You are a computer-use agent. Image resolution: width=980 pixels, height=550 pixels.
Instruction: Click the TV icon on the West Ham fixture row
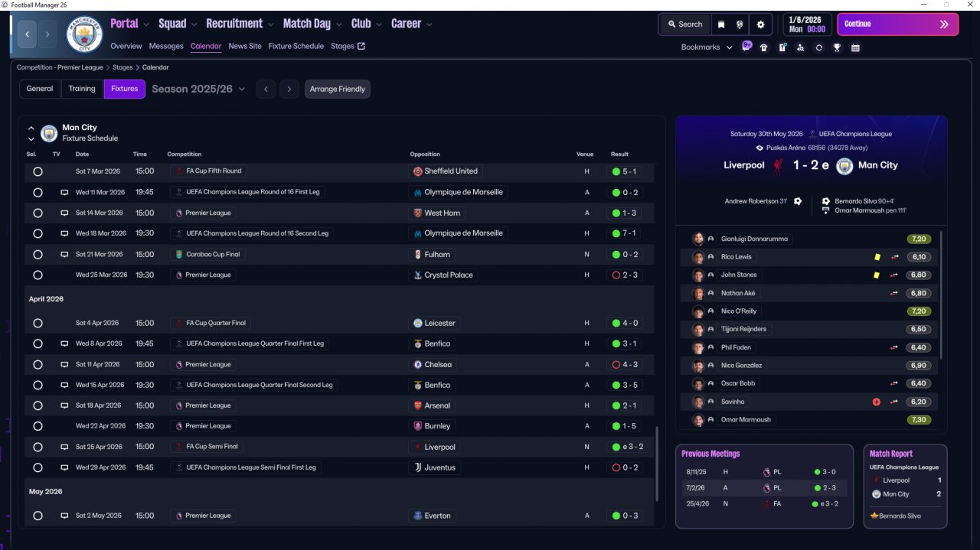click(64, 213)
